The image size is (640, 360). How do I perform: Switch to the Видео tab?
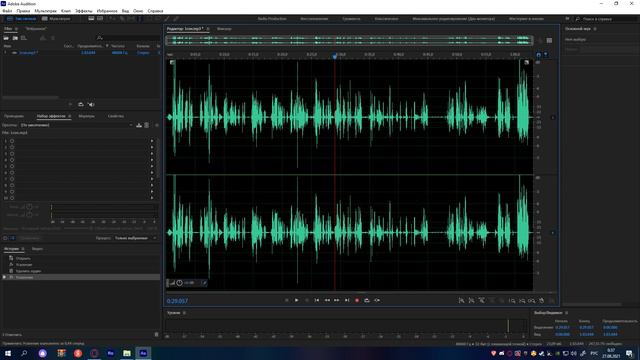click(x=37, y=249)
